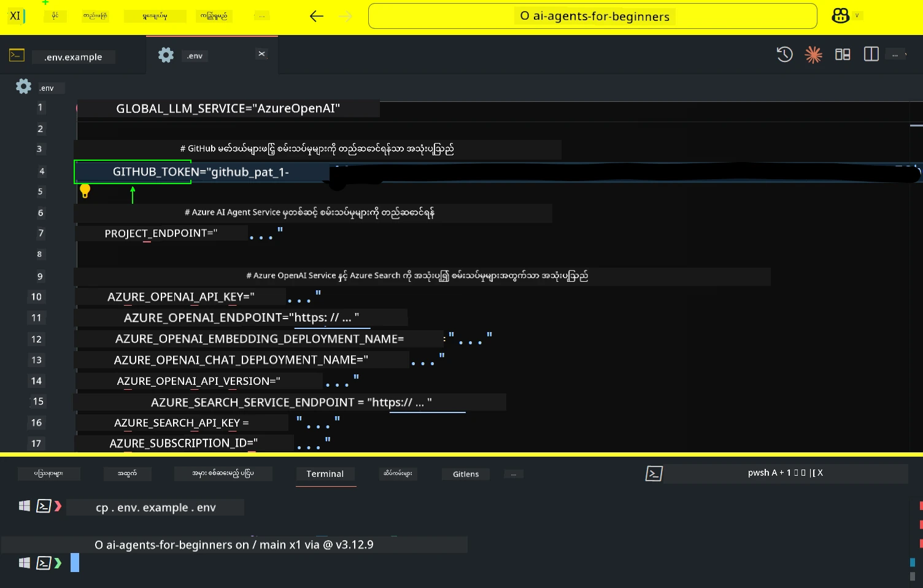The height and width of the screenshot is (588, 923).
Task: Open Copilot chat via the robot icon
Action: coord(840,16)
